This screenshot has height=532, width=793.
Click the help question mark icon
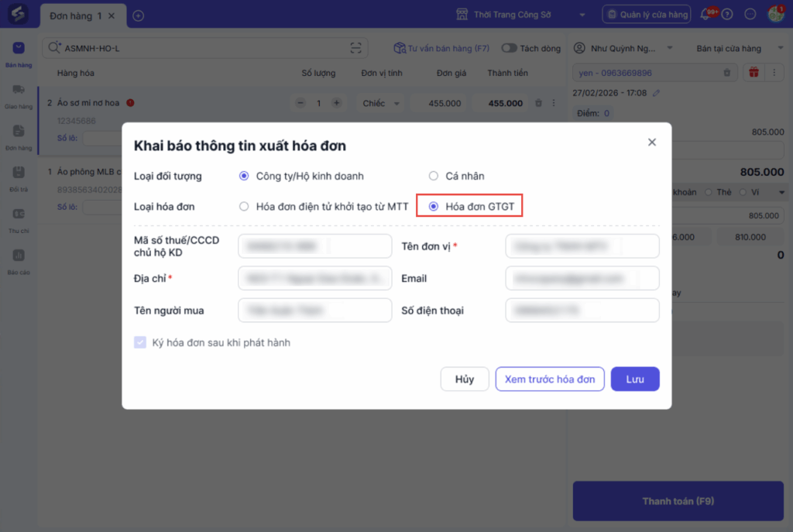pos(727,15)
